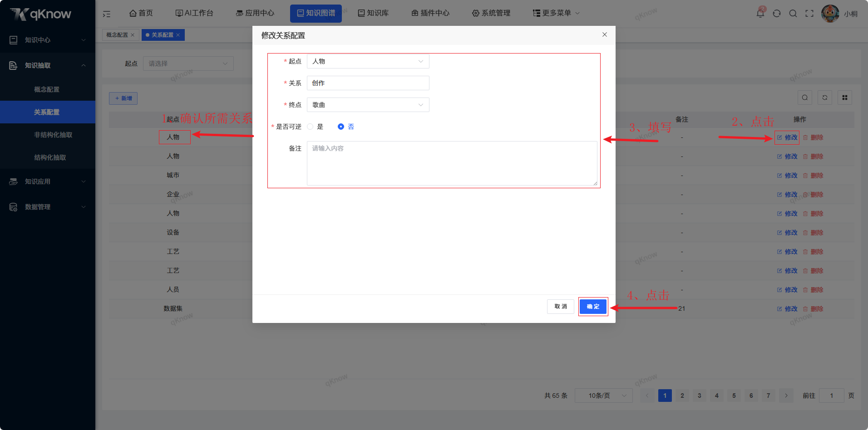
Task: Open 非结构化抽取 in sidebar
Action: coord(48,135)
